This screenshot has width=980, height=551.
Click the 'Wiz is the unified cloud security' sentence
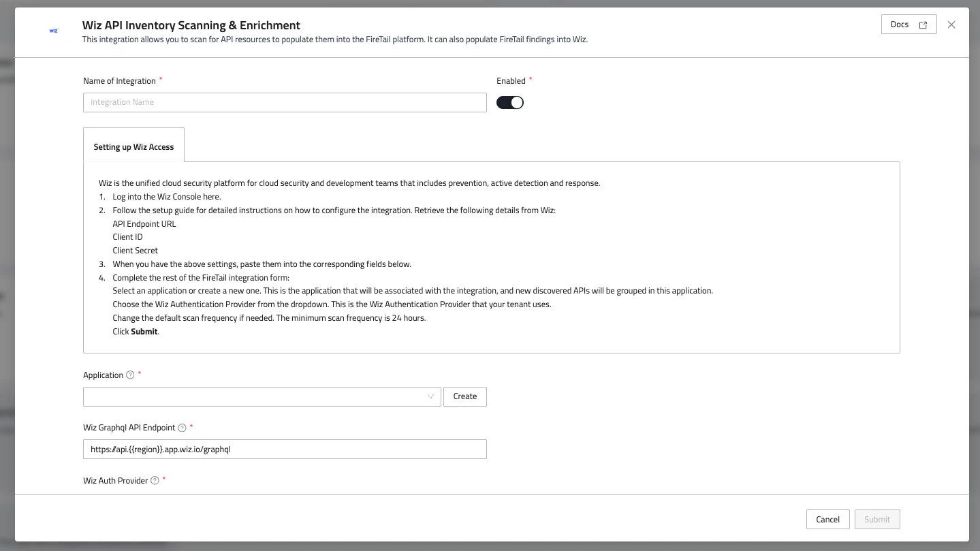point(349,184)
